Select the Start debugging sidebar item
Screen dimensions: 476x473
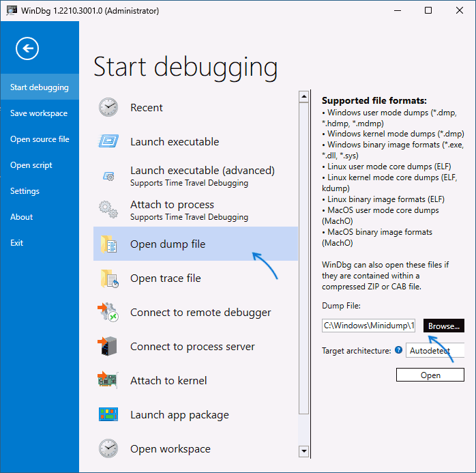(x=40, y=87)
